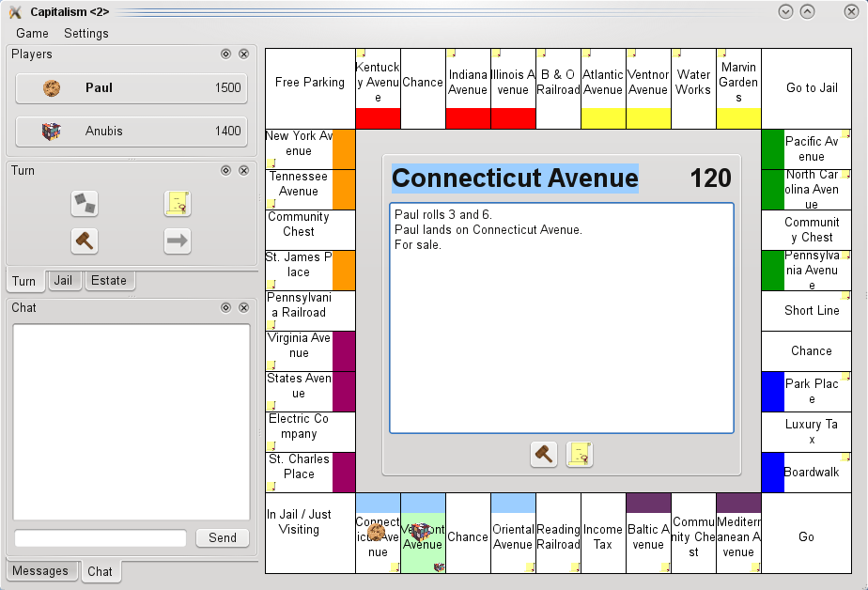868x590 pixels.
Task: Float the Players panel
Action: point(225,54)
